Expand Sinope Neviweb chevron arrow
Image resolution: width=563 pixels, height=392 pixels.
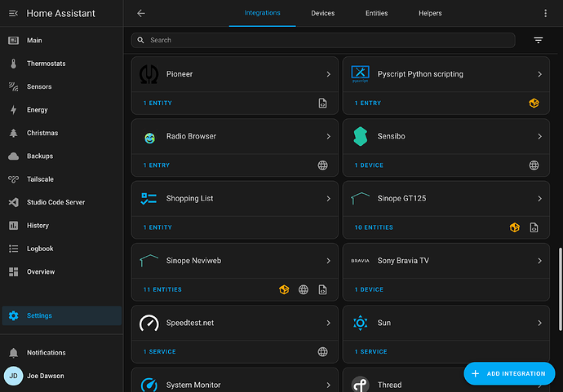pos(328,261)
